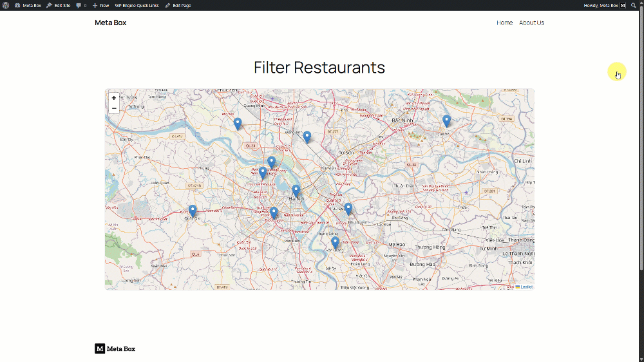This screenshot has width=644, height=362.
Task: Open the Home navigation link
Action: pyautogui.click(x=504, y=23)
